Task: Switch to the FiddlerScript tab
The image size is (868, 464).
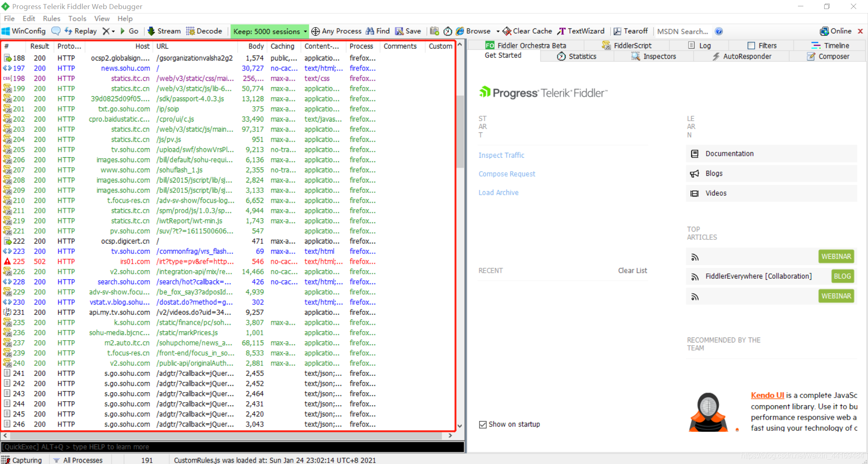Action: (627, 46)
